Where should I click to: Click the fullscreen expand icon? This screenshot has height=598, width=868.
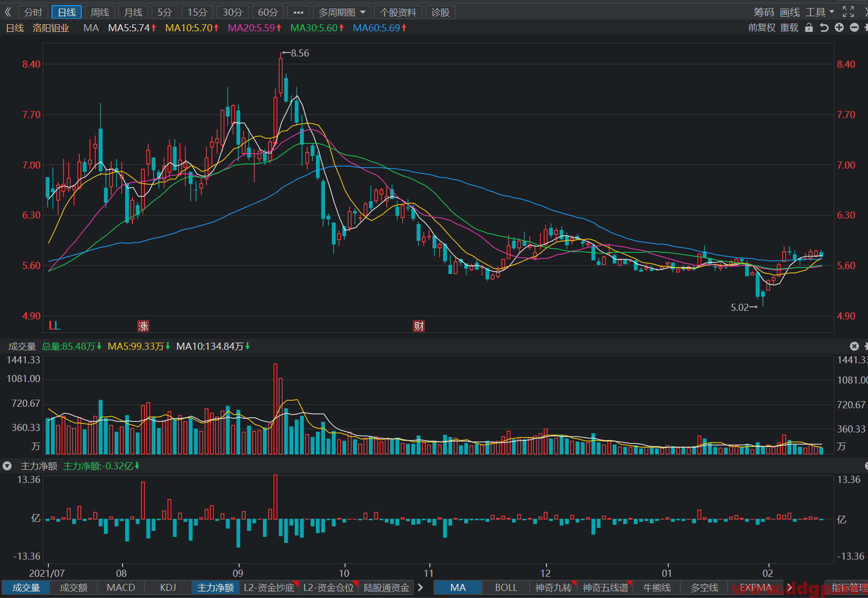[x=848, y=12]
